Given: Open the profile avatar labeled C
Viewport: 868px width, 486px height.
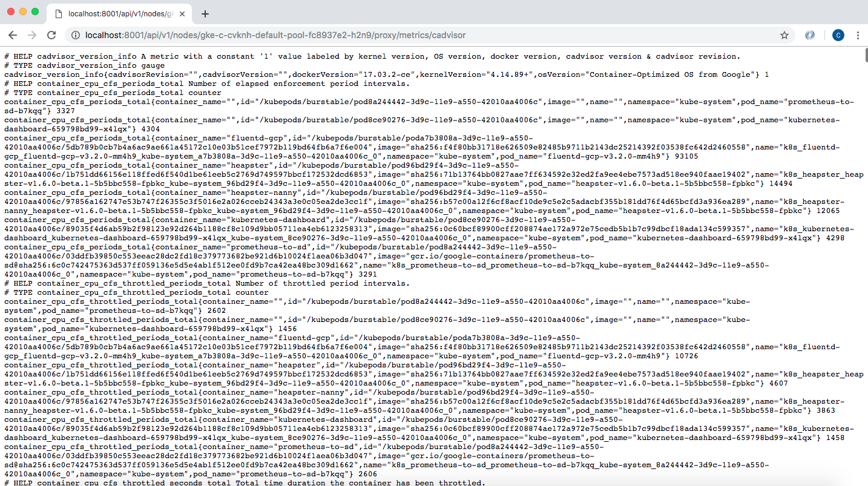Looking at the screenshot, I should point(838,35).
